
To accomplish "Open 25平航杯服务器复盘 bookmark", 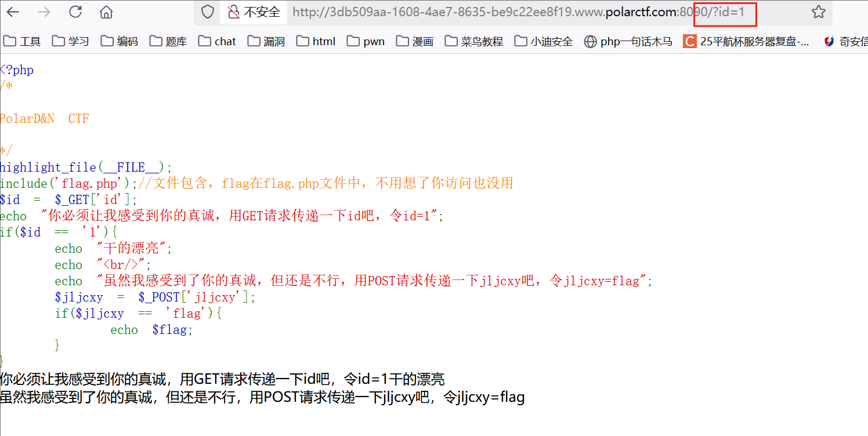I will click(x=746, y=41).
